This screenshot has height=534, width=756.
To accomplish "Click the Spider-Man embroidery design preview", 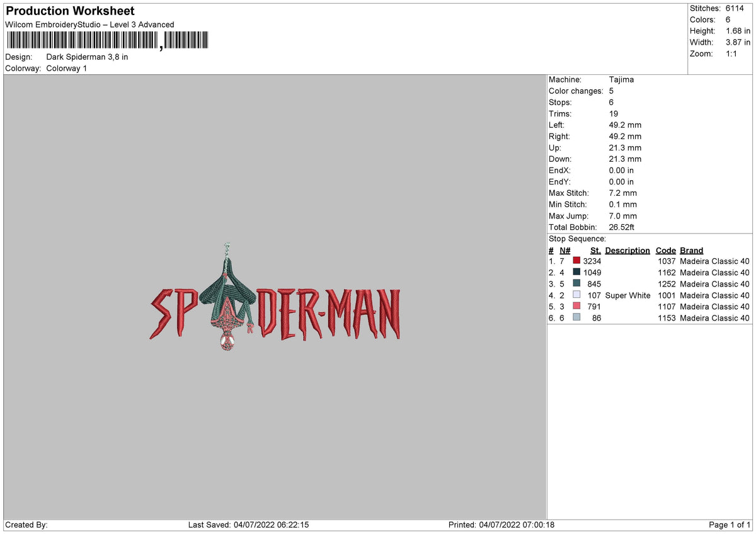I will pos(275,297).
